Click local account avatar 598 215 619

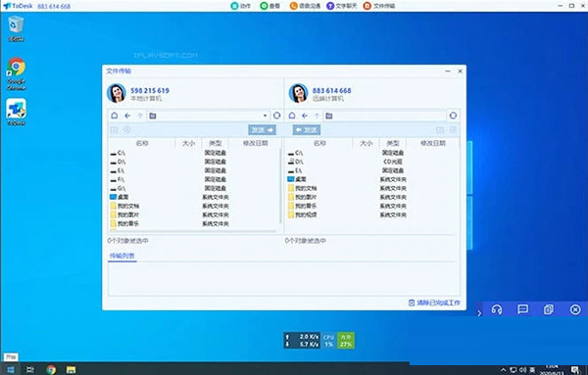(x=117, y=93)
